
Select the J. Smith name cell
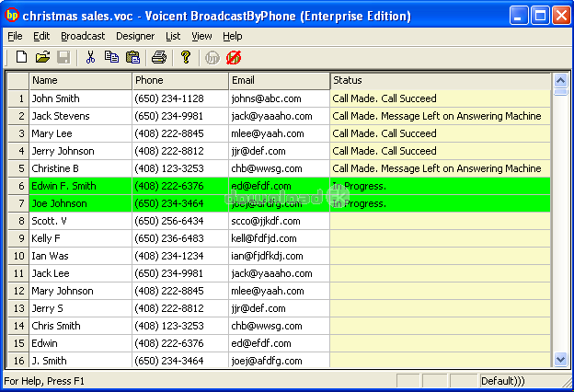[80, 361]
